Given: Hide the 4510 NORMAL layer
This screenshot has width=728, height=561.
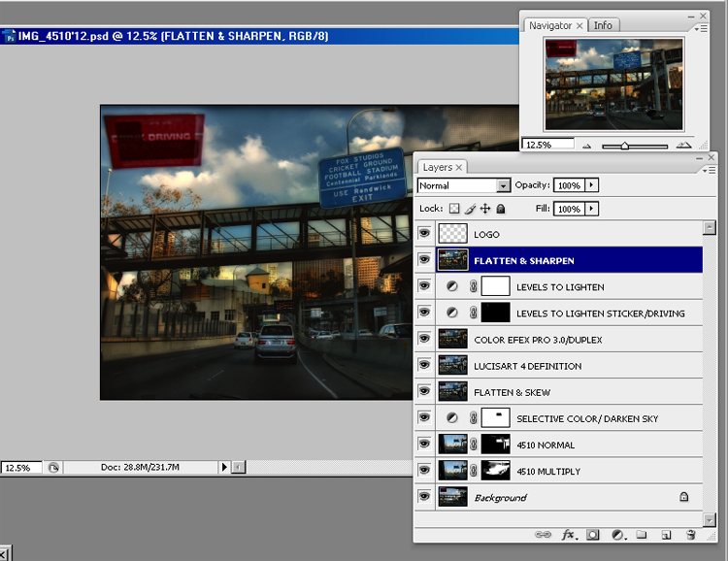Looking at the screenshot, I should pyautogui.click(x=424, y=444).
